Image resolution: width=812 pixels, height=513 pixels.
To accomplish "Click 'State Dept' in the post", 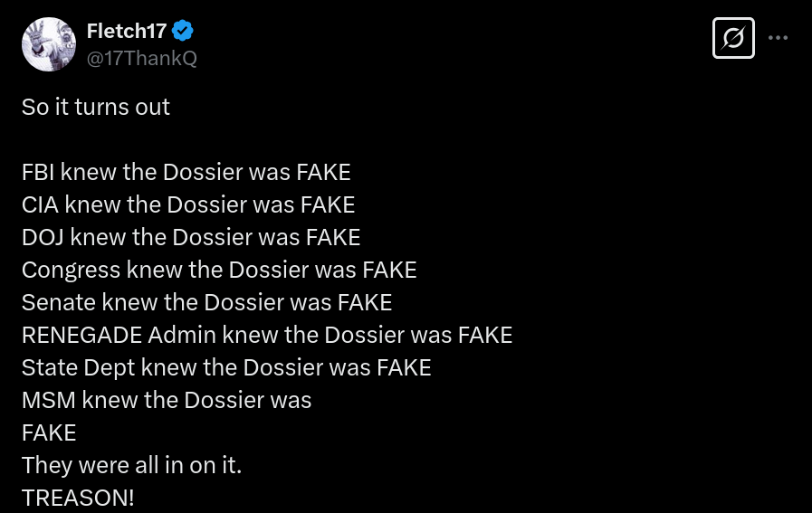I will (x=78, y=368).
